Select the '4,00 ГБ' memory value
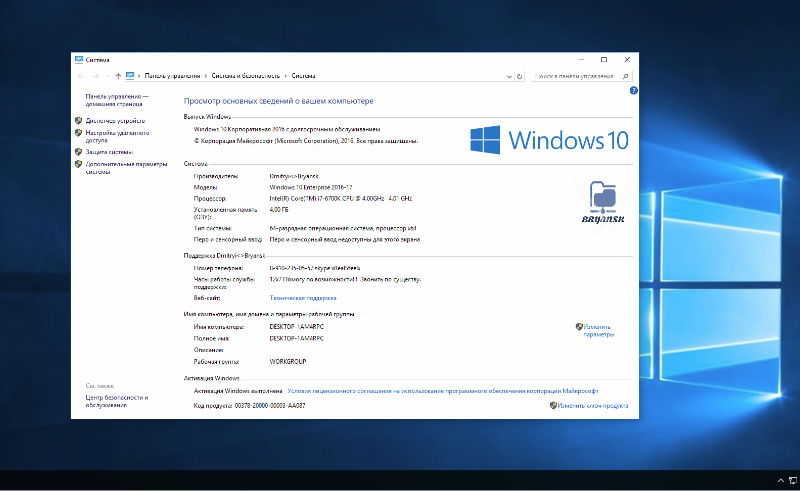Image resolution: width=800 pixels, height=491 pixels. pos(279,210)
